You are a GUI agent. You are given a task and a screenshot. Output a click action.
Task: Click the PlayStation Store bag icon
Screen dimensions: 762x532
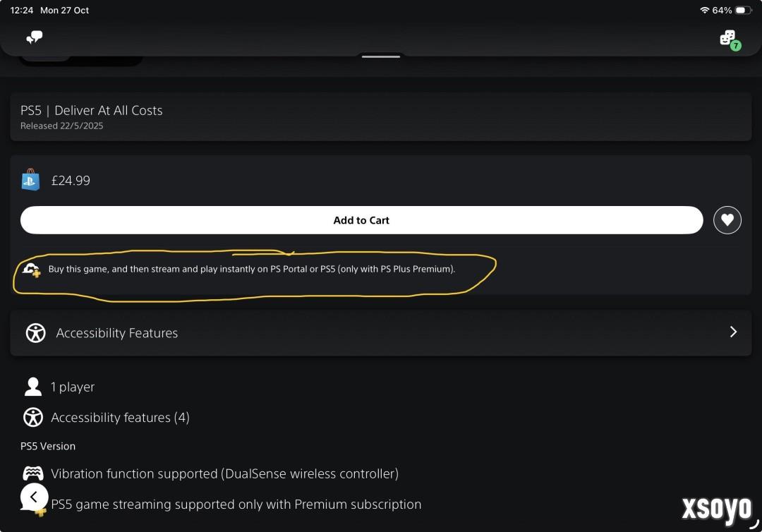click(x=30, y=180)
